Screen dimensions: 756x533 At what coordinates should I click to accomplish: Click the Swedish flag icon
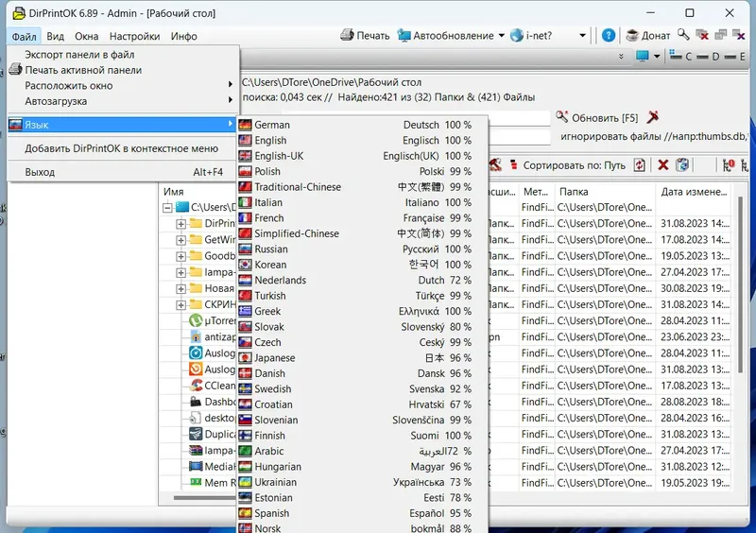pos(245,388)
